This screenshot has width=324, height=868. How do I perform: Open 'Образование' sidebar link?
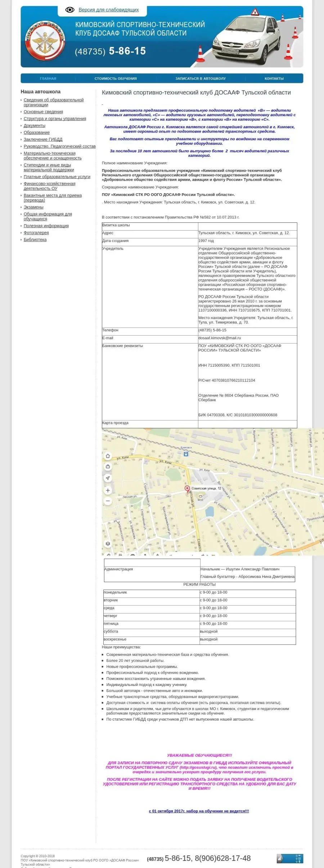(37, 132)
